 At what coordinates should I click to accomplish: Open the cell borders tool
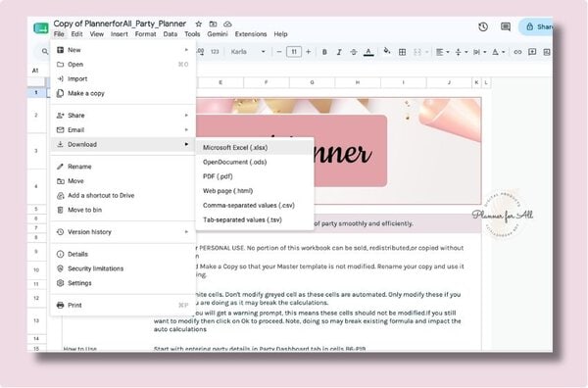(403, 52)
